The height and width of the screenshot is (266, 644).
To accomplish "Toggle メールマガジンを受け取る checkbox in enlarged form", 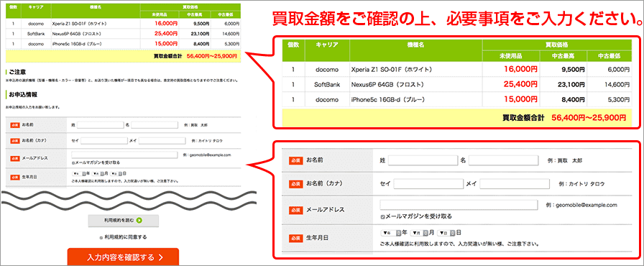I will coord(383,216).
